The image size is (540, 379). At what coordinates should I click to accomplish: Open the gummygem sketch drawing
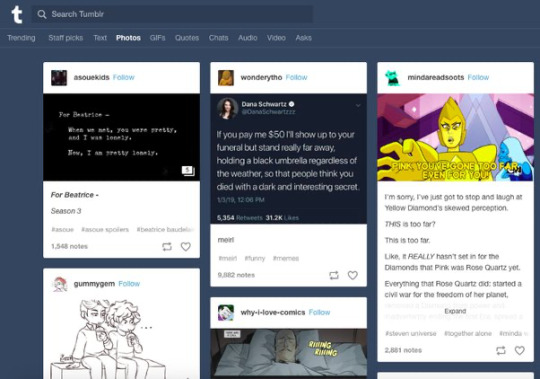coord(121,339)
